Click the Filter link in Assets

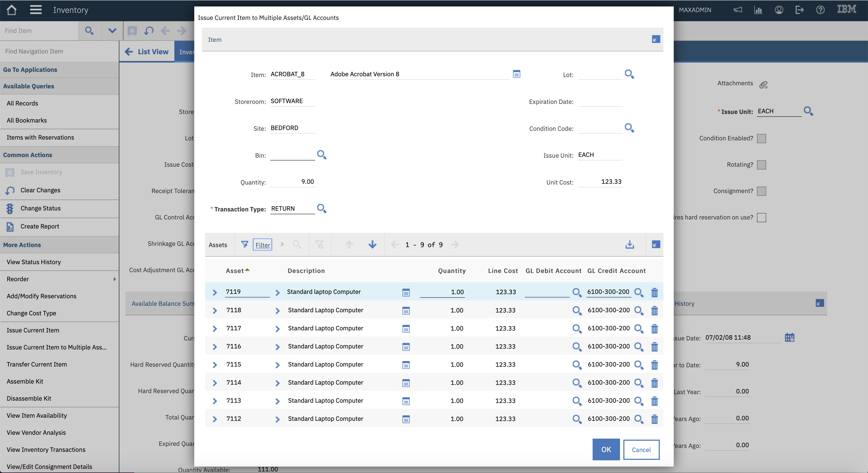[262, 245]
